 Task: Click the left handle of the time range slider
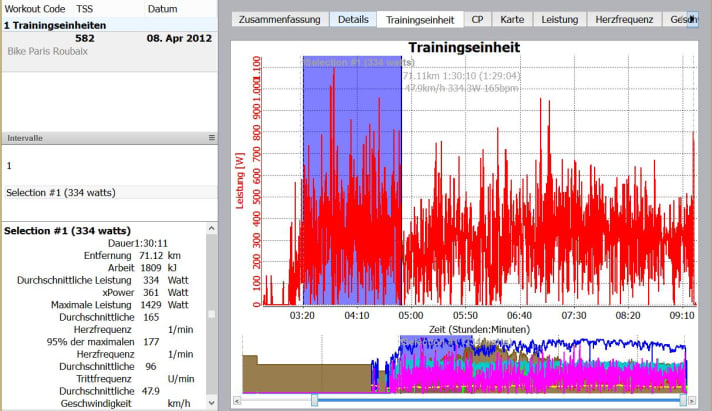(x=314, y=400)
